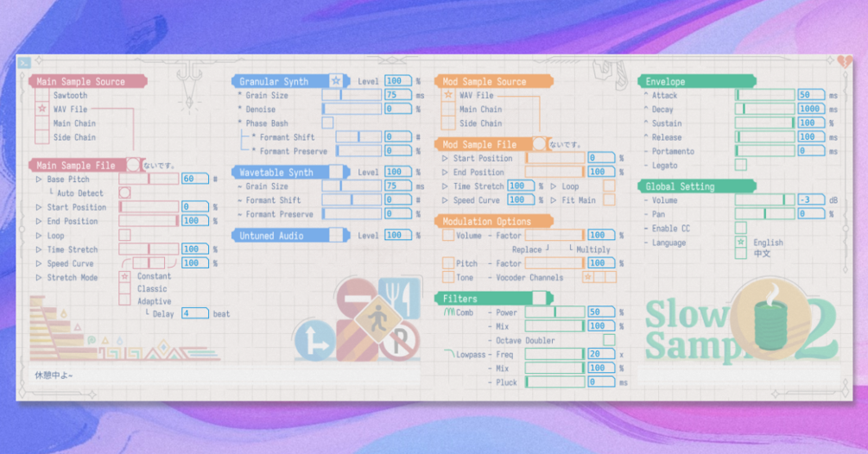The image size is (868, 454).
Task: Expand main Start Position triangle
Action: pos(39,207)
